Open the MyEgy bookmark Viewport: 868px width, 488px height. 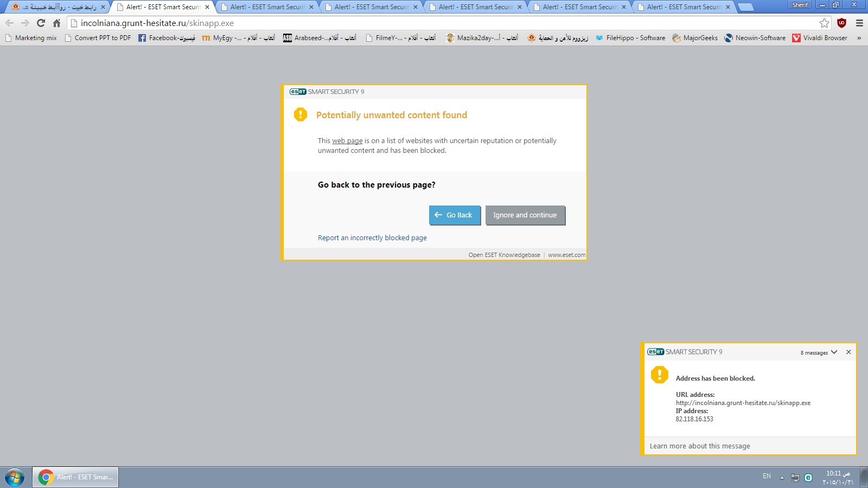238,38
